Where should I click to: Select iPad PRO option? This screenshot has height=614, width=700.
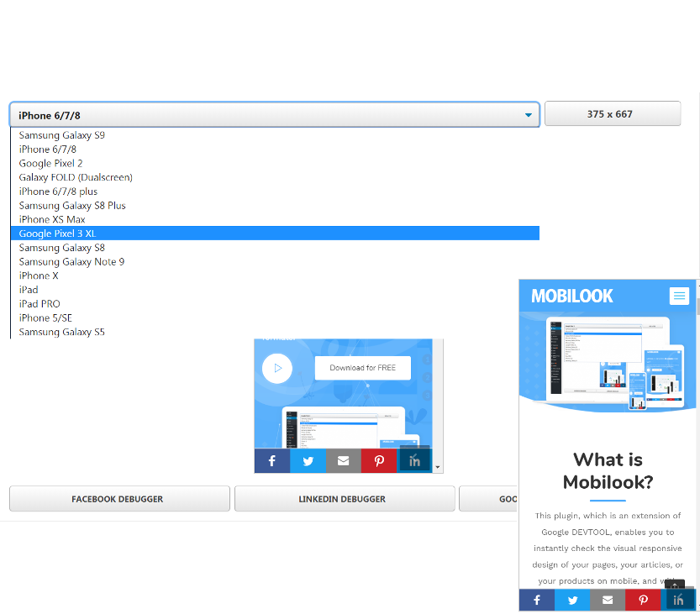[x=275, y=304]
